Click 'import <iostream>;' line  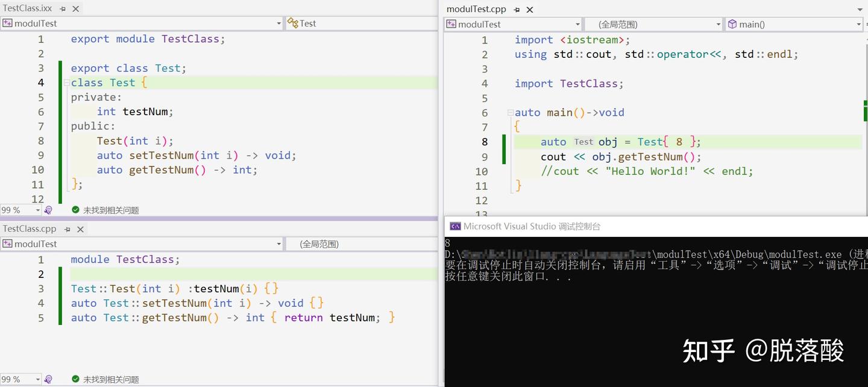click(572, 40)
